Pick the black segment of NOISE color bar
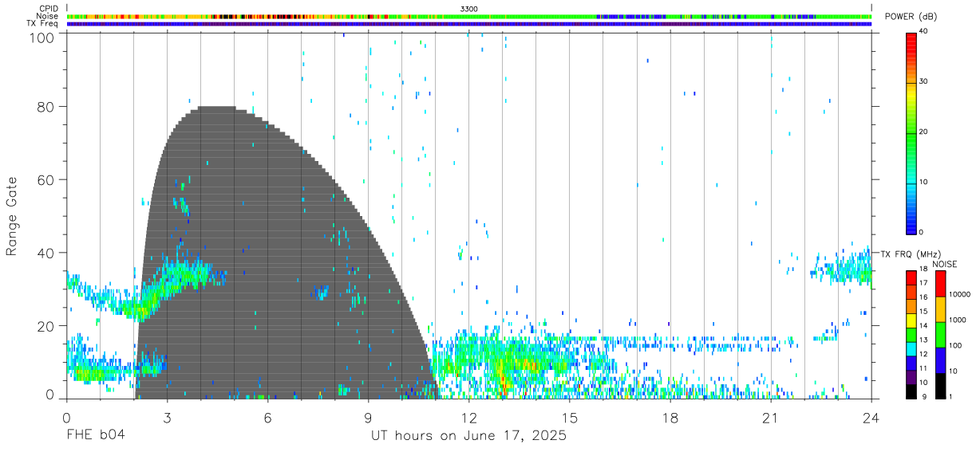Viewport: 980px width, 452px height. (939, 384)
